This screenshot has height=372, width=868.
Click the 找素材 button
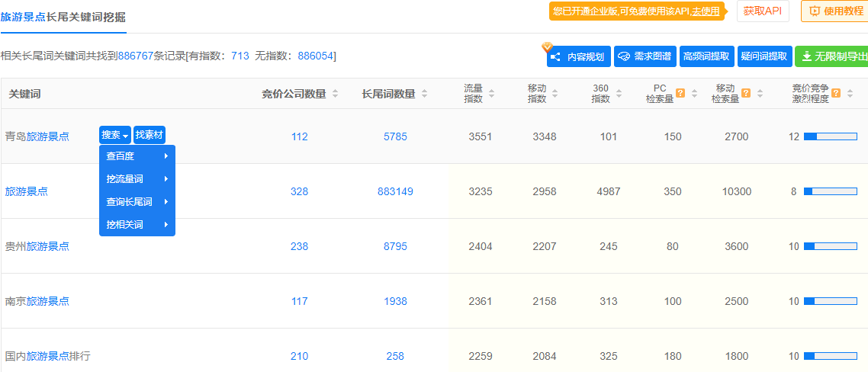tap(149, 135)
